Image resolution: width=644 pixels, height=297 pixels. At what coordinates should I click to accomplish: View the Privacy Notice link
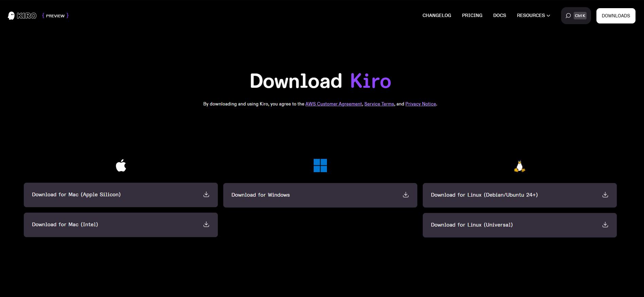coord(420,104)
